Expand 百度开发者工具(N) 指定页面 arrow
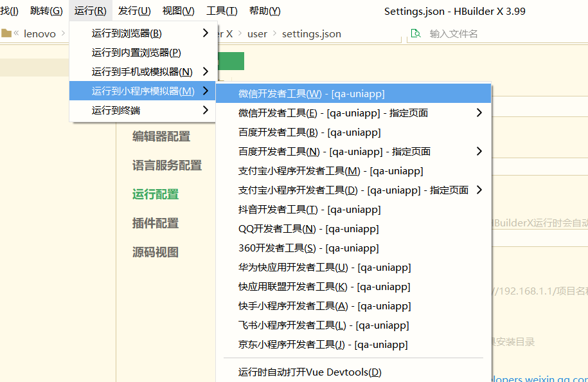Image resolution: width=588 pixels, height=382 pixels. point(479,151)
